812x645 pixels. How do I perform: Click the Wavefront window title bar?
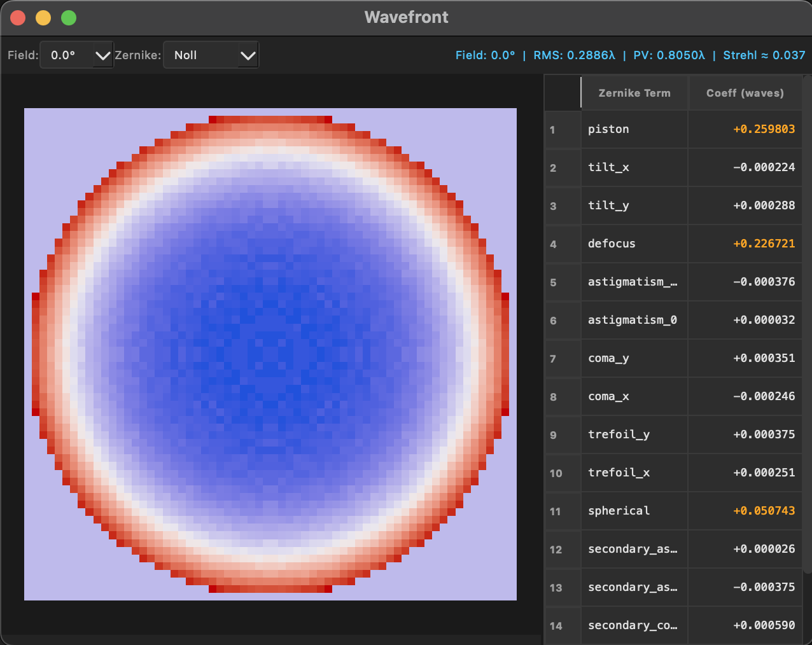click(x=406, y=17)
